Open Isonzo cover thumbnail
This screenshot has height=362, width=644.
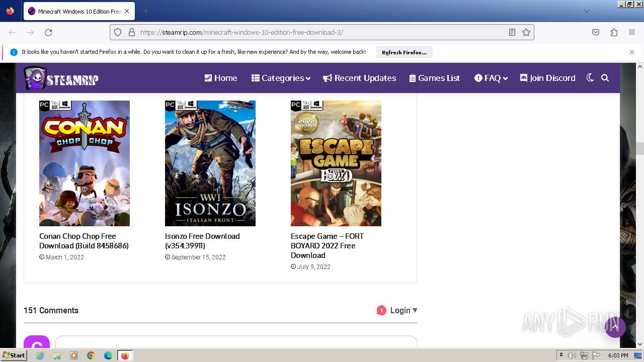210,163
